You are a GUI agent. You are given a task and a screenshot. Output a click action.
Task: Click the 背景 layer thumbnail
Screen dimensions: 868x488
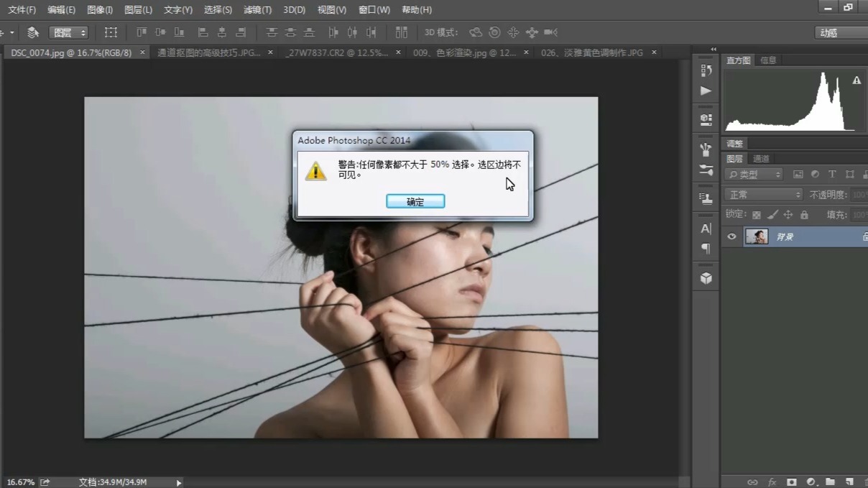[x=757, y=236]
